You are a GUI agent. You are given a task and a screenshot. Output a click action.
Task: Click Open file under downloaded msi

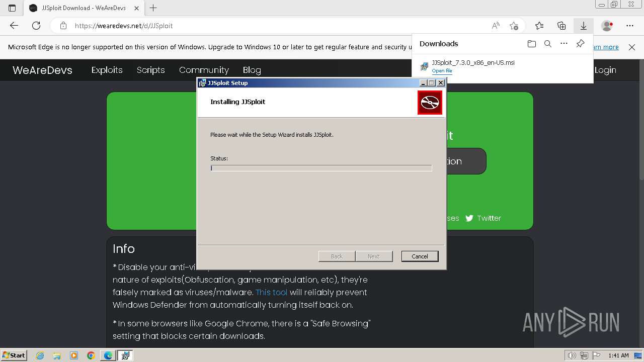(442, 71)
